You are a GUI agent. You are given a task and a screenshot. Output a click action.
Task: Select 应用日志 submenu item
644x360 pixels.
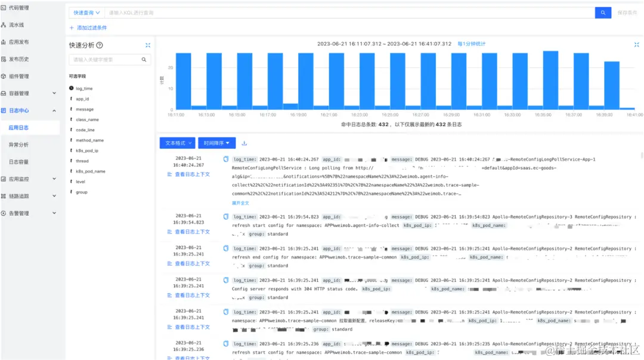tap(19, 128)
